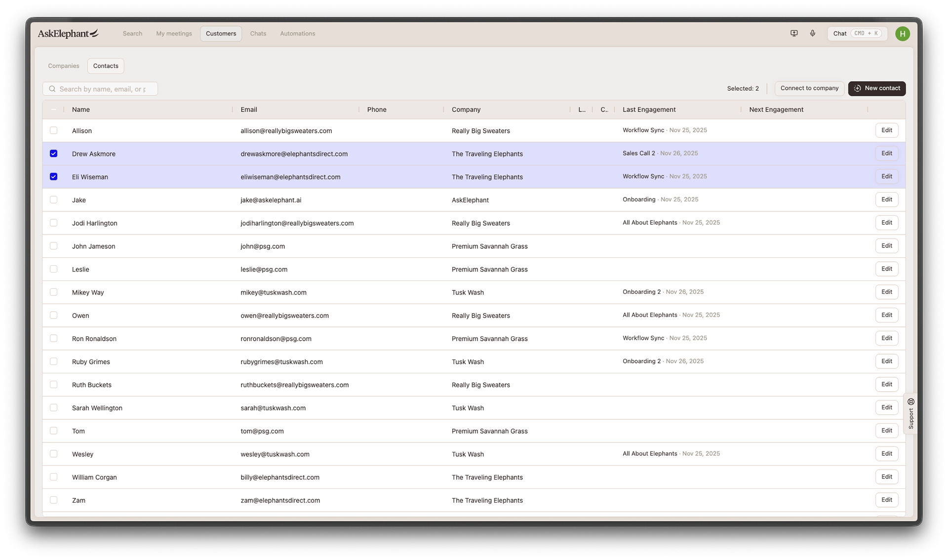Edit Allison's contact
Viewport: 948px width, 560px height.
point(887,130)
